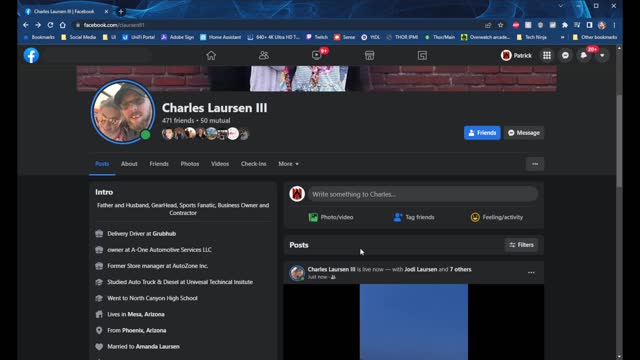Open the account dropdown arrow
Image resolution: width=640 pixels, height=360 pixels.
coord(602,56)
